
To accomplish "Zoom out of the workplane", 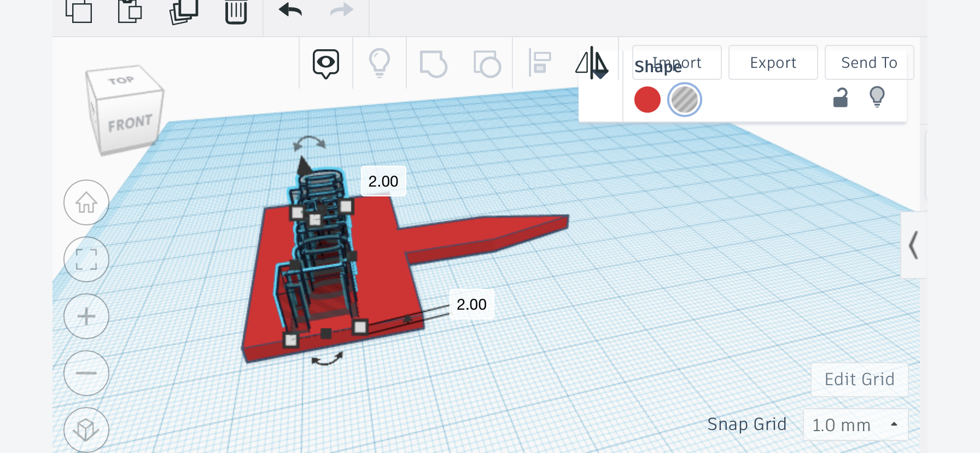I will tap(86, 373).
